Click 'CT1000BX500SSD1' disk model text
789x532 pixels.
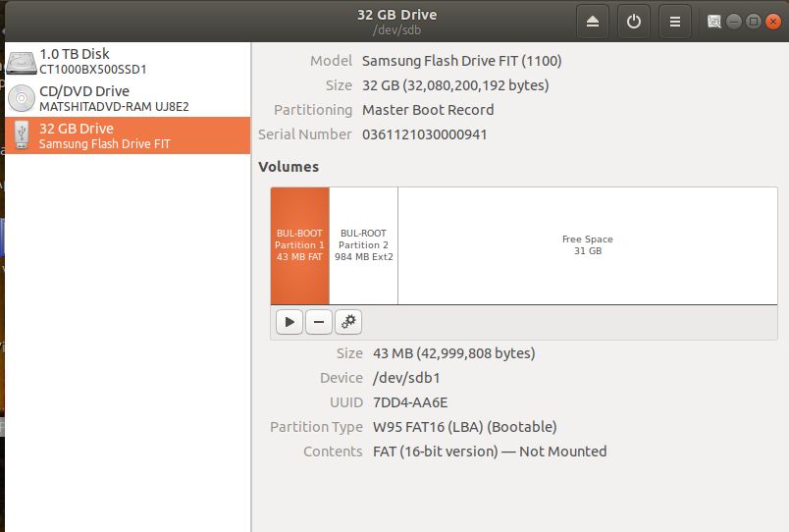click(x=93, y=70)
